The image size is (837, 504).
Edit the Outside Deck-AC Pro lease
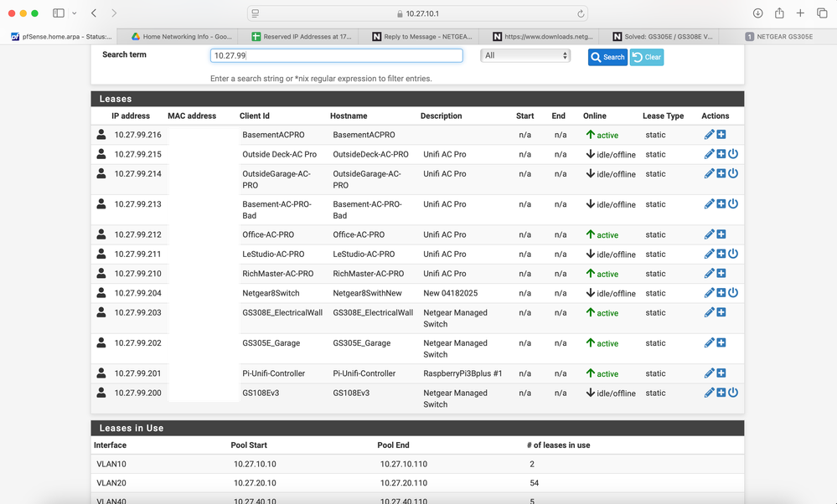(x=709, y=155)
